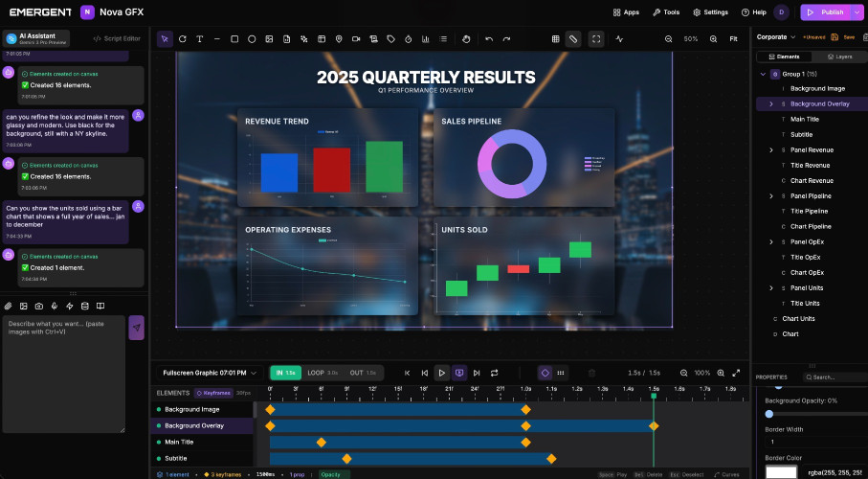The height and width of the screenshot is (479, 868).
Task: Expand the Panel Units tree item
Action: pyautogui.click(x=771, y=288)
